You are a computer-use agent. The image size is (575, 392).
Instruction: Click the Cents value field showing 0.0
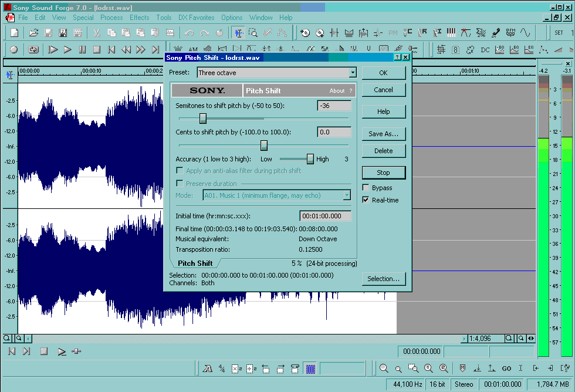coord(334,132)
